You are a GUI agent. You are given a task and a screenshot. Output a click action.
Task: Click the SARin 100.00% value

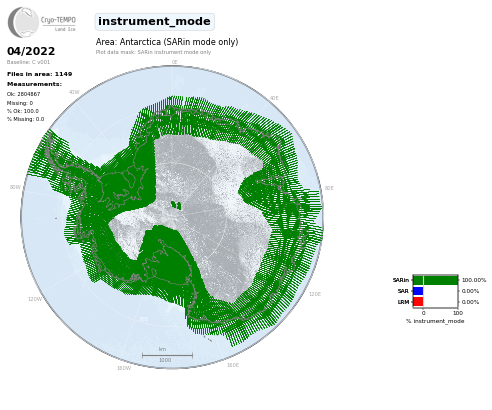[x=474, y=280]
